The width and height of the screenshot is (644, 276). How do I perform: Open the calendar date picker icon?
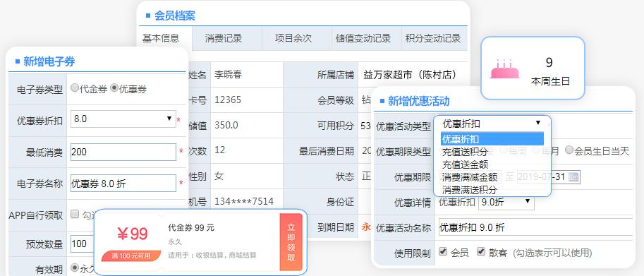tap(573, 177)
